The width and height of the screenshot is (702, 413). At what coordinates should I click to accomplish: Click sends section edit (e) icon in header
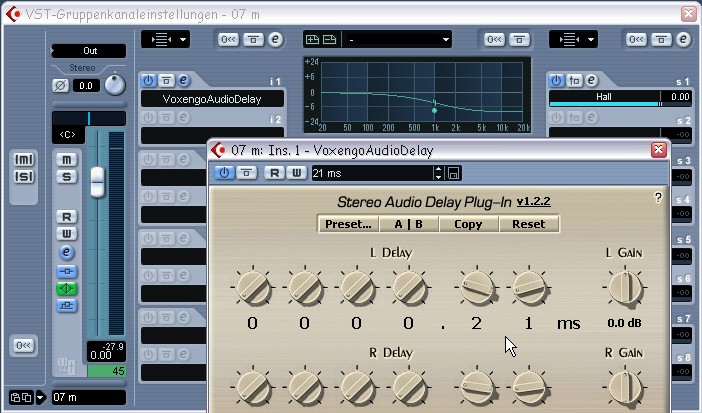click(683, 39)
